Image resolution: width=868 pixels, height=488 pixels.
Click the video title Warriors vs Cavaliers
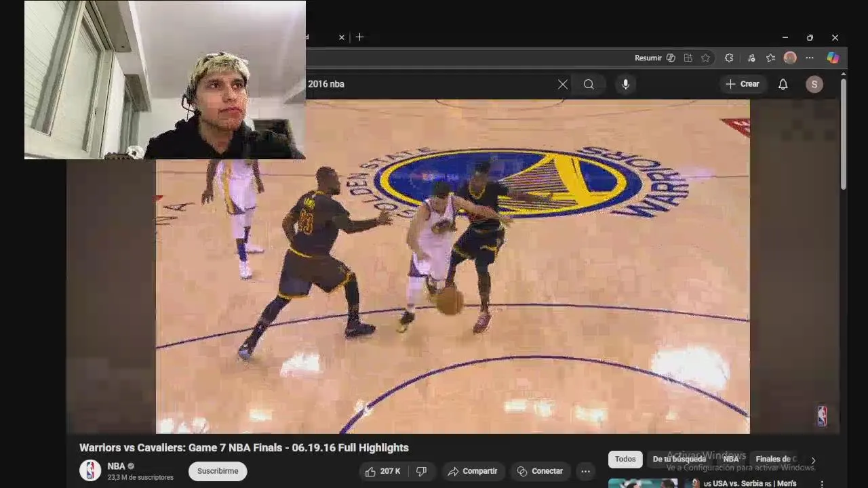tap(244, 447)
